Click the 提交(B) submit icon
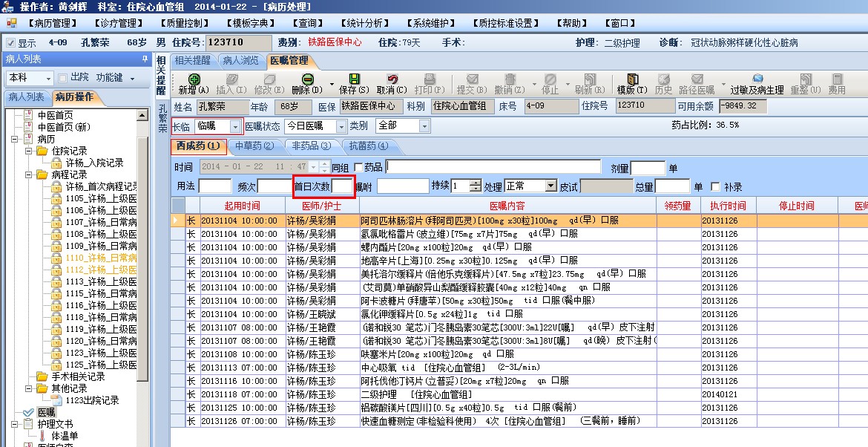This screenshot has height=447, width=868. click(x=472, y=79)
